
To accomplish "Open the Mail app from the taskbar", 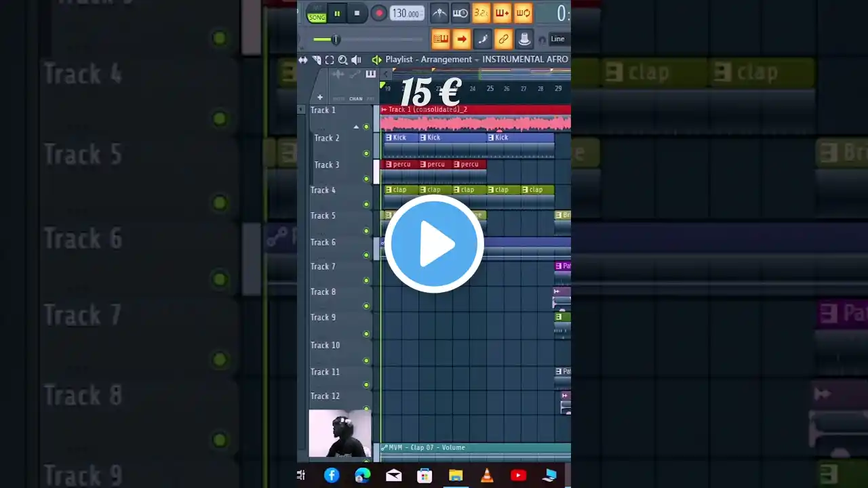I will pyautogui.click(x=394, y=475).
